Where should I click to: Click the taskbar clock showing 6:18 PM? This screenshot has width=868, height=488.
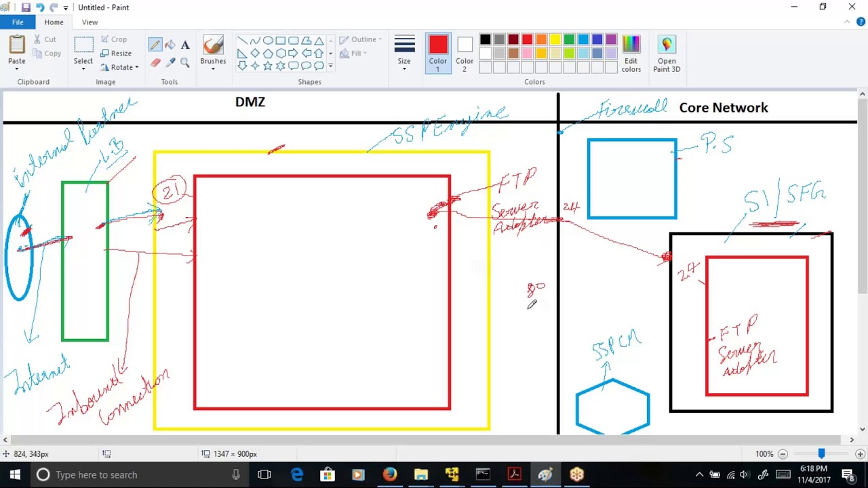click(x=813, y=474)
